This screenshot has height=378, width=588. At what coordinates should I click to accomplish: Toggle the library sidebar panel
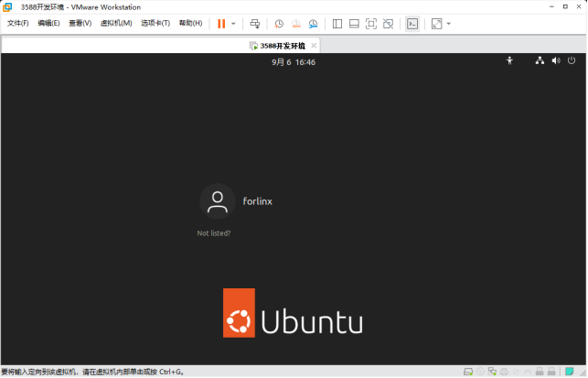click(x=337, y=24)
